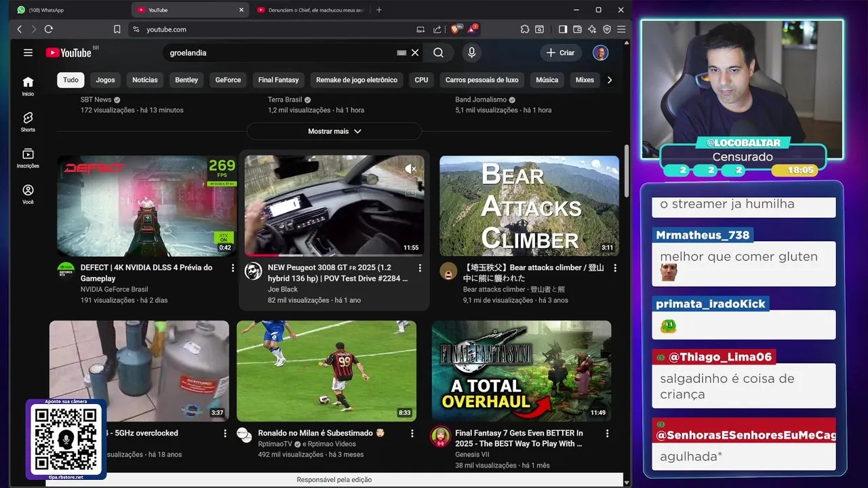Select the Música filter chip
868x488 pixels.
[547, 80]
